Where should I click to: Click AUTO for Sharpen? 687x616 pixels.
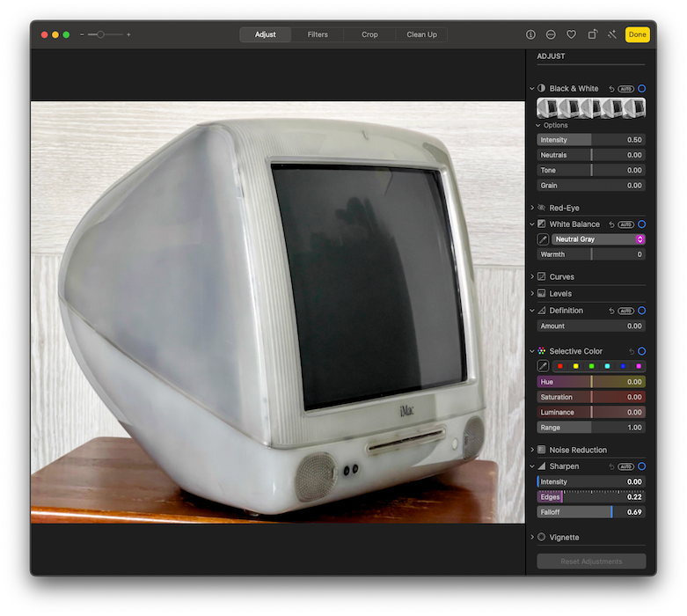coord(625,466)
